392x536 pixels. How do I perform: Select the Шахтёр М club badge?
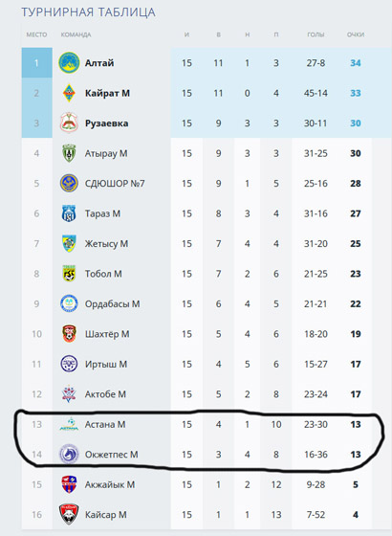tap(69, 334)
